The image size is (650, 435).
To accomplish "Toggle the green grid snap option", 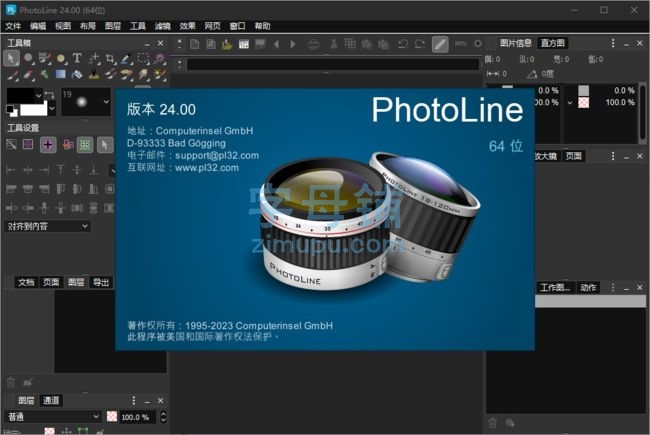I will pyautogui.click(x=85, y=145).
